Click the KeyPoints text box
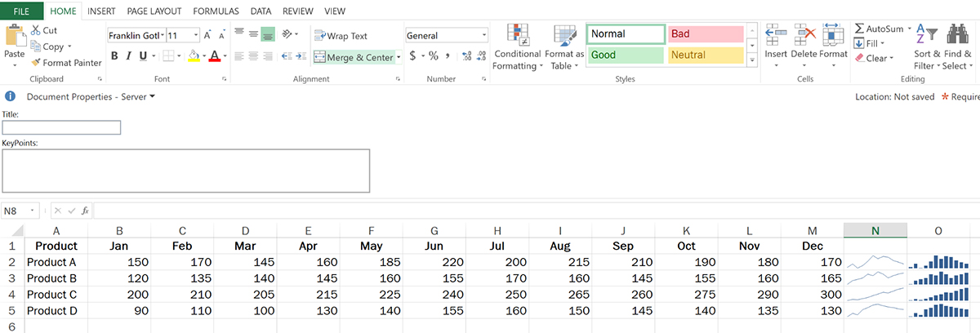Screen dimensions: 980x333 point(186,171)
